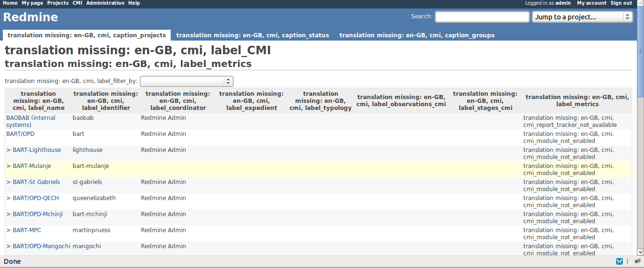Image resolution: width=644 pixels, height=268 pixels.
Task: Click the label_metrics column header
Action: [x=577, y=100]
